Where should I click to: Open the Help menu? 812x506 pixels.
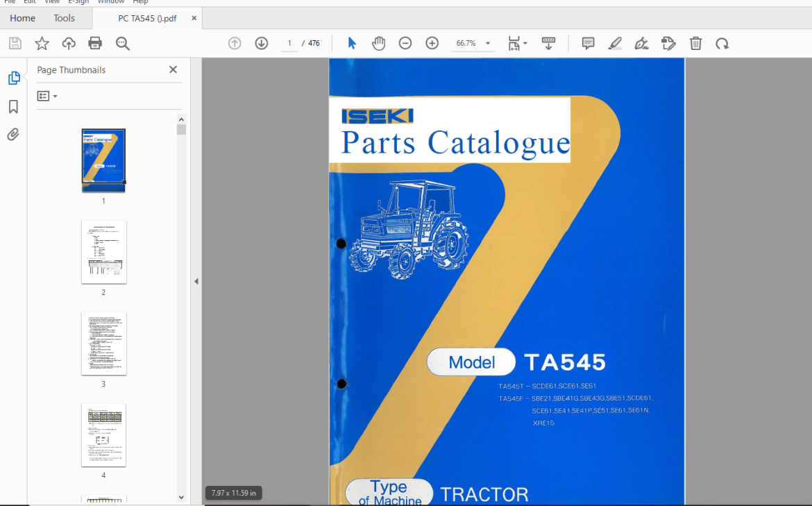140,2
